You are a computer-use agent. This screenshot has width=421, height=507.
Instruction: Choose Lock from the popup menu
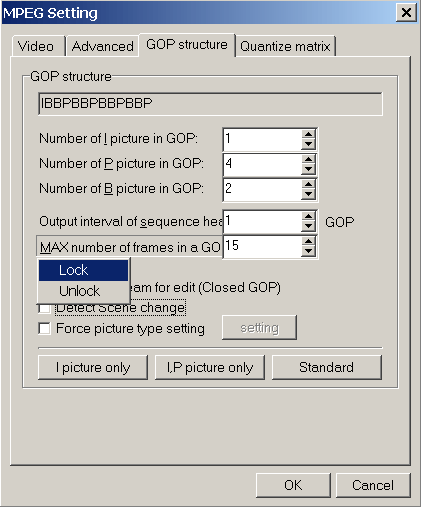point(83,270)
